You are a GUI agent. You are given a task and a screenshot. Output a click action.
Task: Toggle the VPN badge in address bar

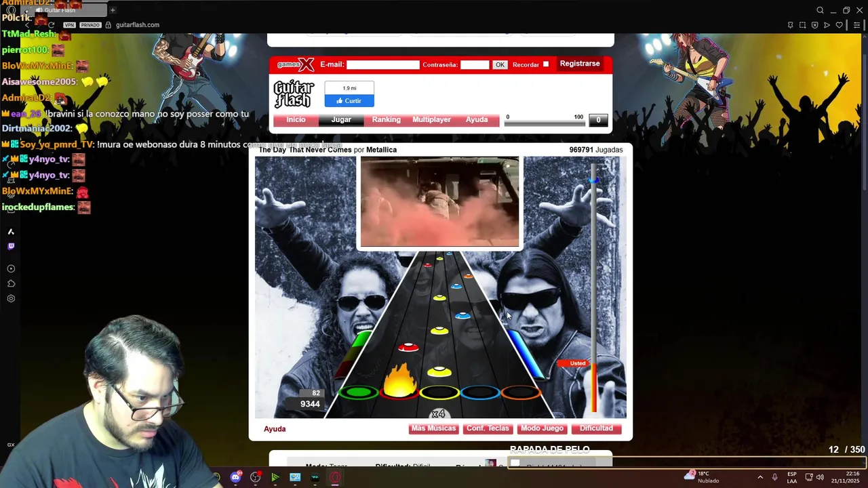pos(68,25)
